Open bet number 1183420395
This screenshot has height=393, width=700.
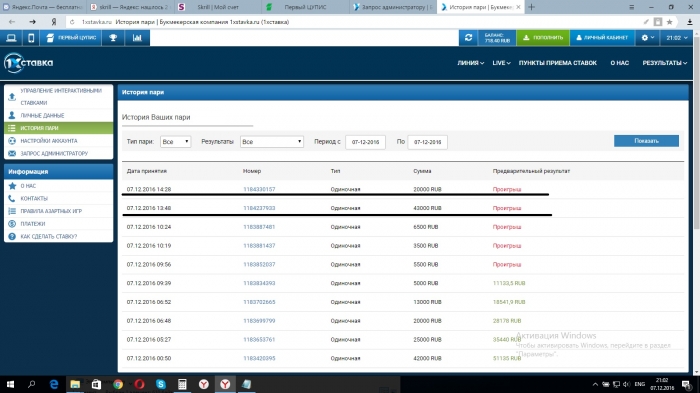point(259,358)
